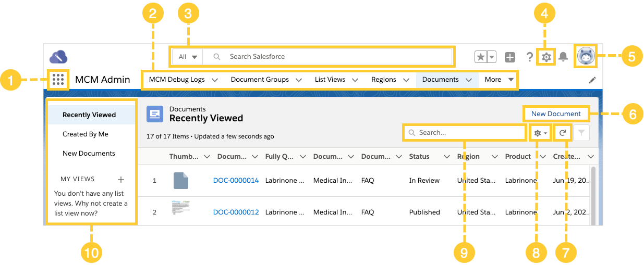This screenshot has height=265, width=644.
Task: Edit navigation bar with pencil icon
Action: tap(592, 80)
